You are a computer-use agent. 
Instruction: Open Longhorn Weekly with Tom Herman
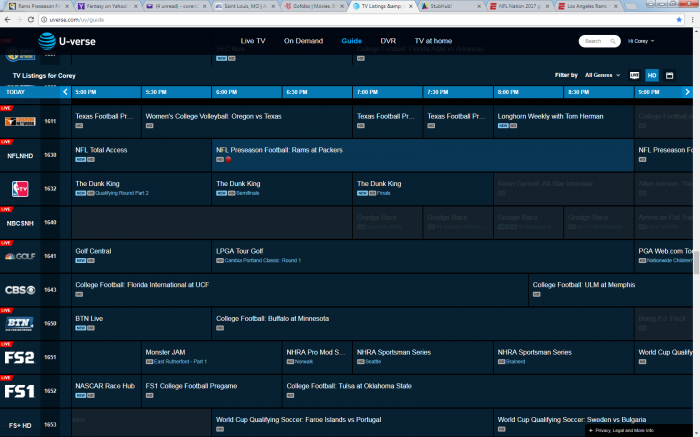[563, 121]
